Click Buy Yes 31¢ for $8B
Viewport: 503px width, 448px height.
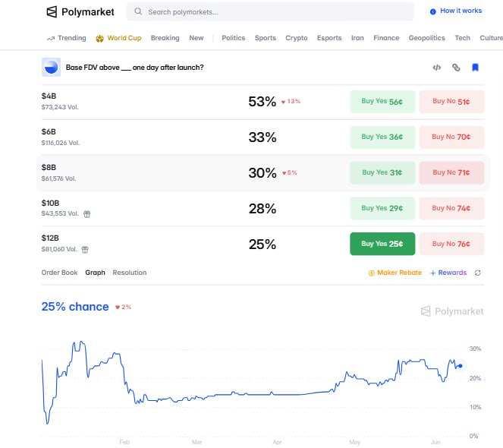click(x=382, y=173)
